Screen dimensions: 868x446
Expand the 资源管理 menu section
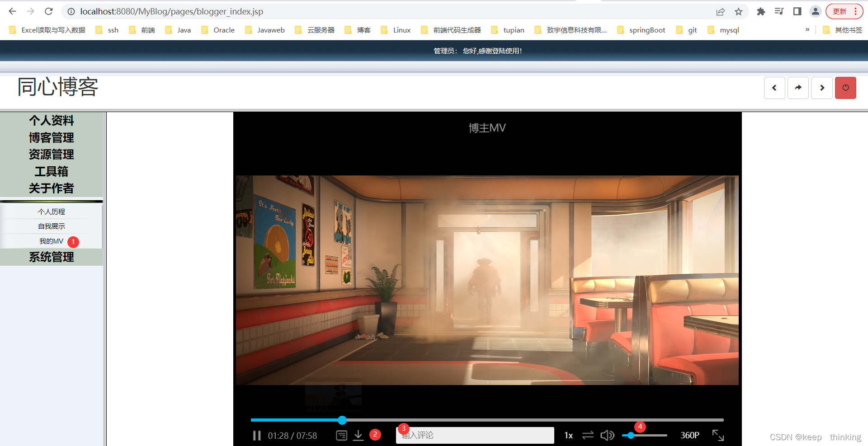coord(52,155)
